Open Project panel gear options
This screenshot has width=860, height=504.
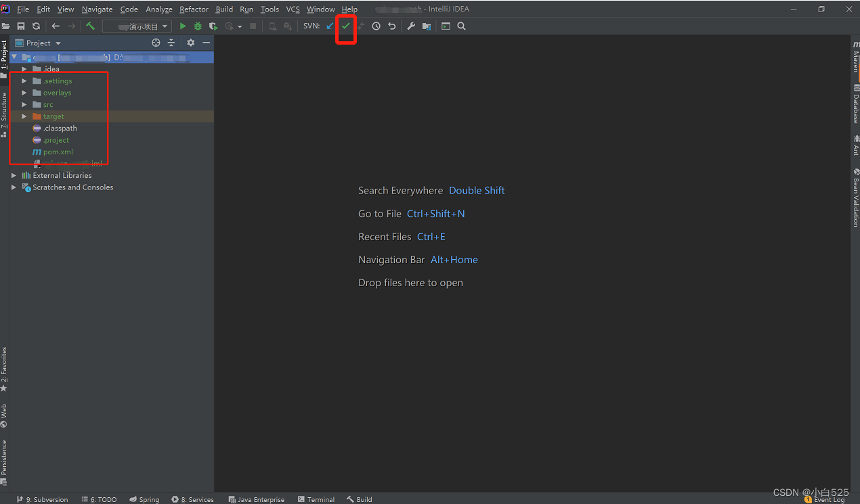pyautogui.click(x=190, y=43)
